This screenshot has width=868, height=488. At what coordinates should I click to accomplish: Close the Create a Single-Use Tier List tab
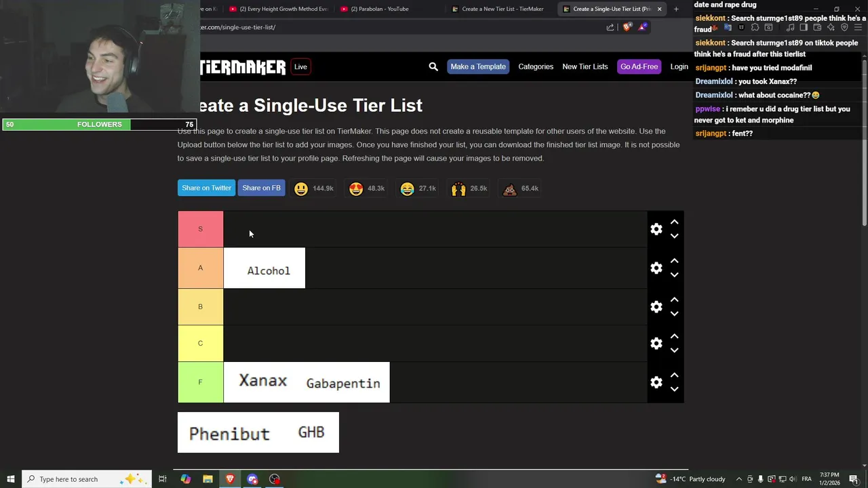coord(659,9)
